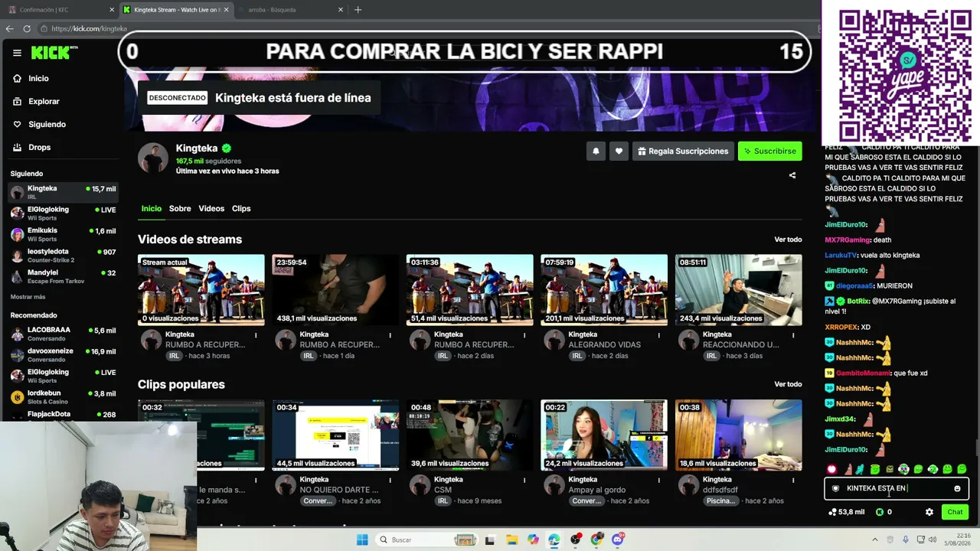Click the share icon below Suscribirse
The height and width of the screenshot is (551, 980).
tap(792, 175)
